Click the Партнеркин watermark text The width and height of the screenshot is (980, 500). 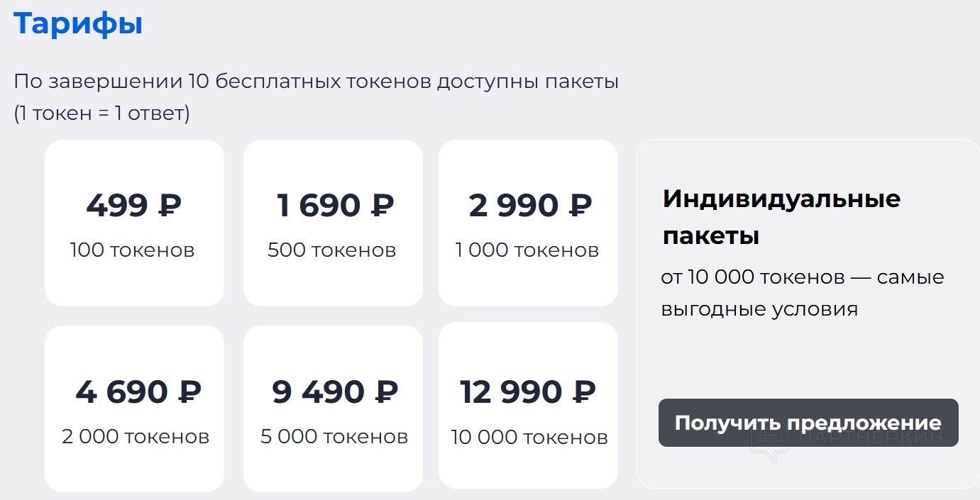871,438
